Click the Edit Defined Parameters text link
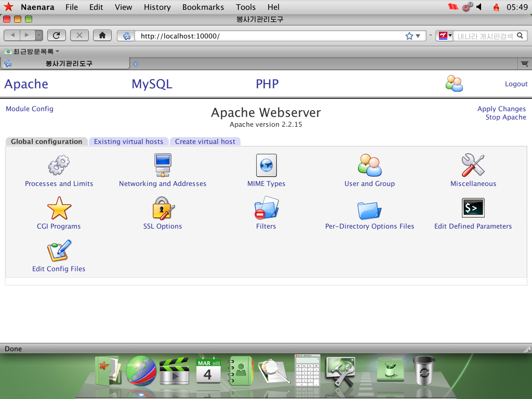Screen dimensions: 532x399 473,227
